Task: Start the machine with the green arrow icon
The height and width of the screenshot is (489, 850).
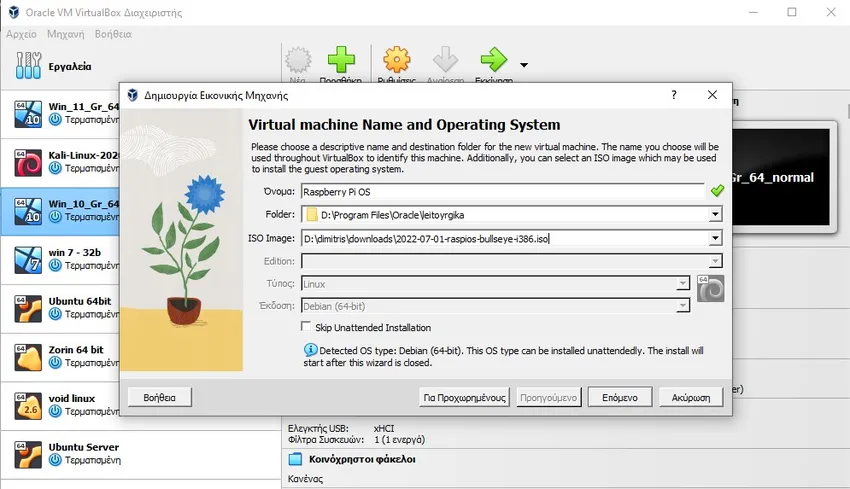Action: [x=494, y=60]
